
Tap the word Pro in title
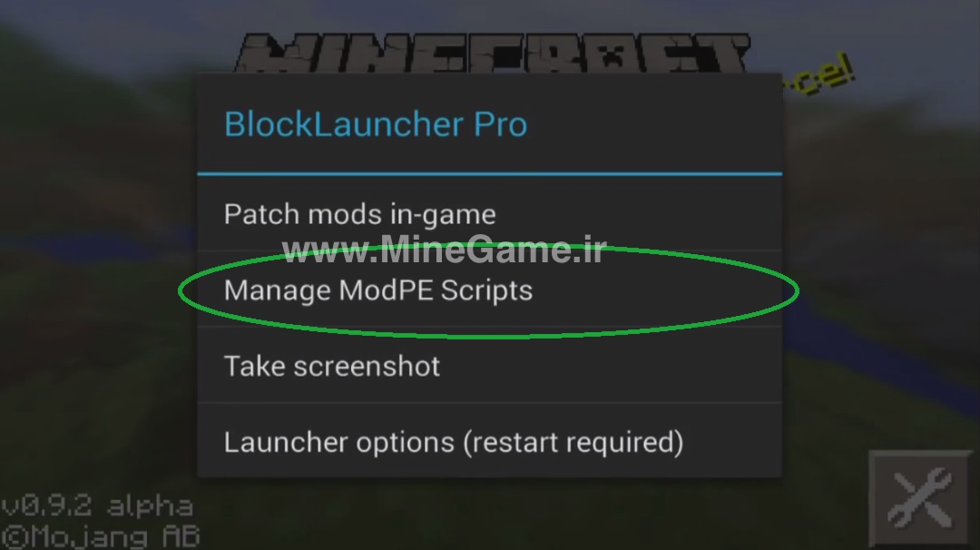(x=501, y=123)
